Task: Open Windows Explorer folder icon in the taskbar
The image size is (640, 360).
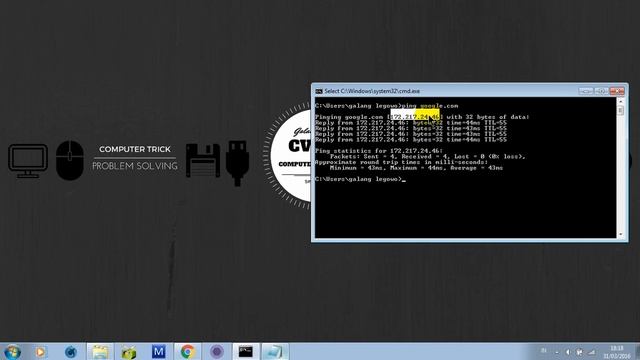Action: click(x=100, y=351)
